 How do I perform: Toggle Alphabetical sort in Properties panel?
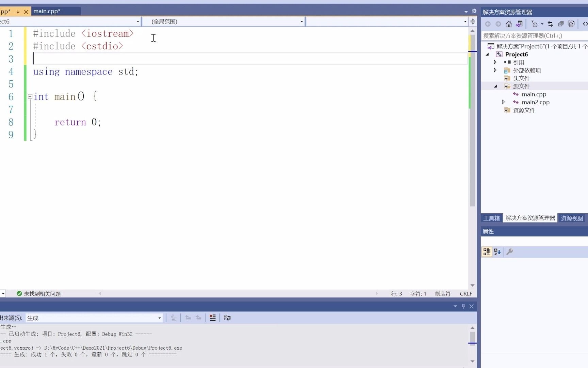click(497, 252)
